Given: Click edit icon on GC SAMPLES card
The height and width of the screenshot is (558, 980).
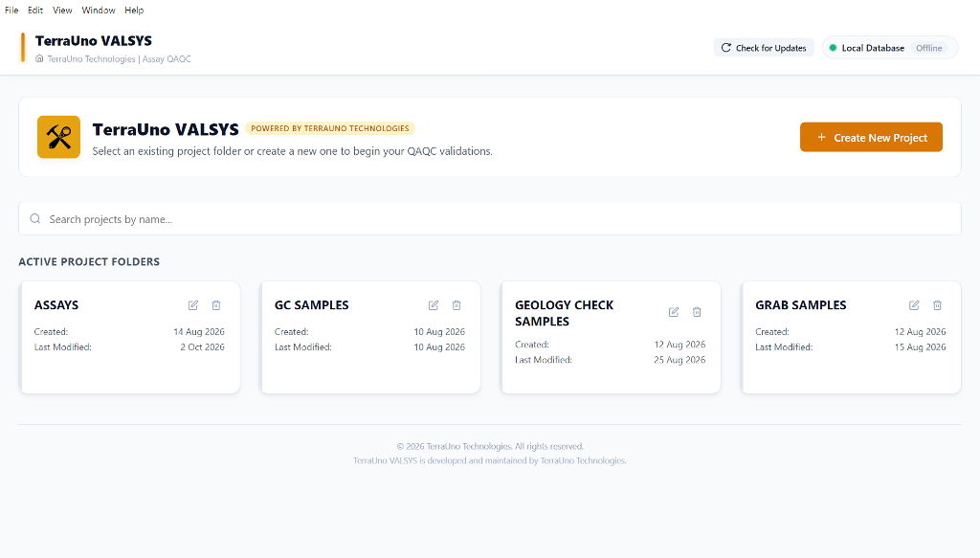Looking at the screenshot, I should click(x=434, y=305).
